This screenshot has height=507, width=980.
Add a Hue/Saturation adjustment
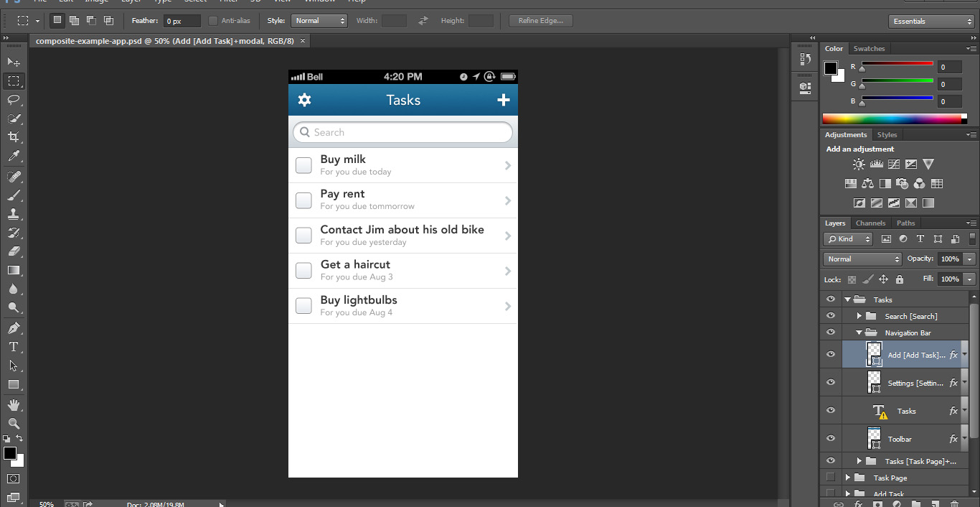coord(850,183)
